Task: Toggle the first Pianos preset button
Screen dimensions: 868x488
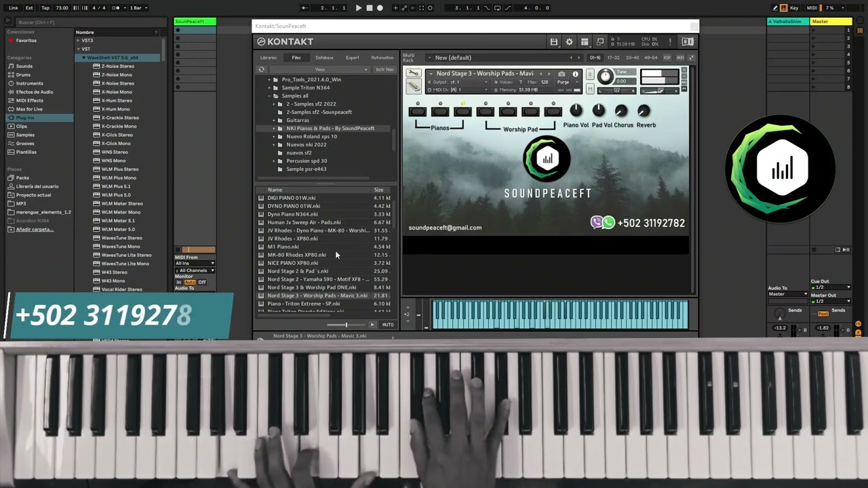Action: point(417,111)
